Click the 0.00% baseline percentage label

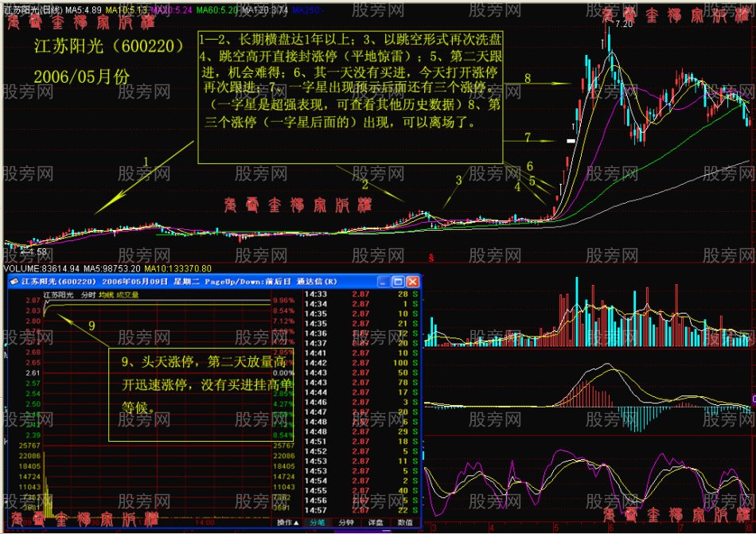[x=283, y=373]
